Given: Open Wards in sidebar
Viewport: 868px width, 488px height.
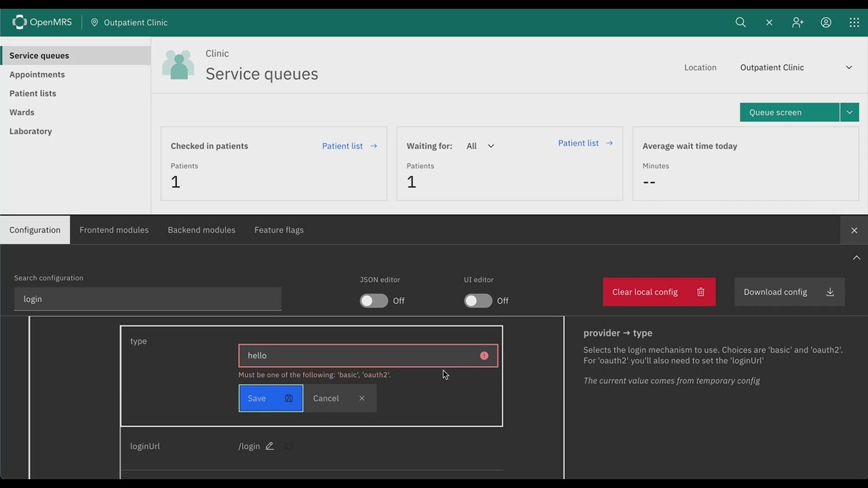Looking at the screenshot, I should click(75, 113).
